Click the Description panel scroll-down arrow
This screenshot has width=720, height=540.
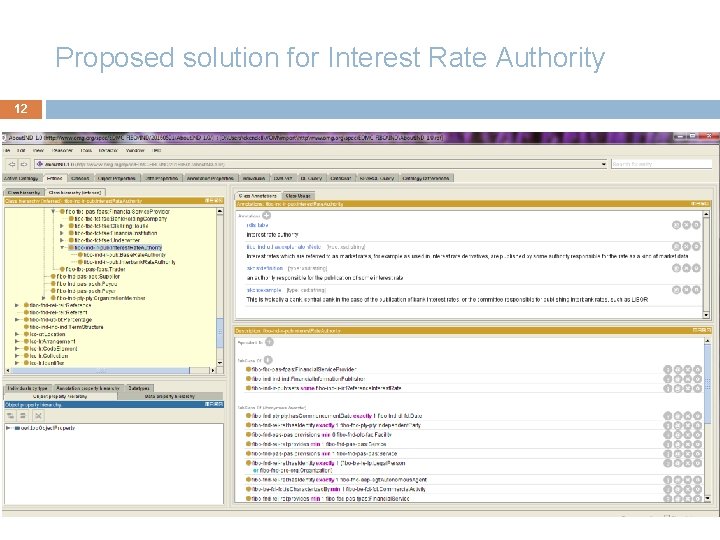pos(707,498)
